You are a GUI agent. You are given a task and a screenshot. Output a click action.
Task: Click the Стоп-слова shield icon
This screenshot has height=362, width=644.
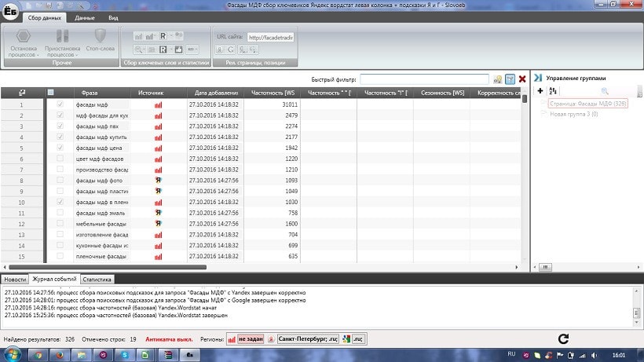coord(100,36)
